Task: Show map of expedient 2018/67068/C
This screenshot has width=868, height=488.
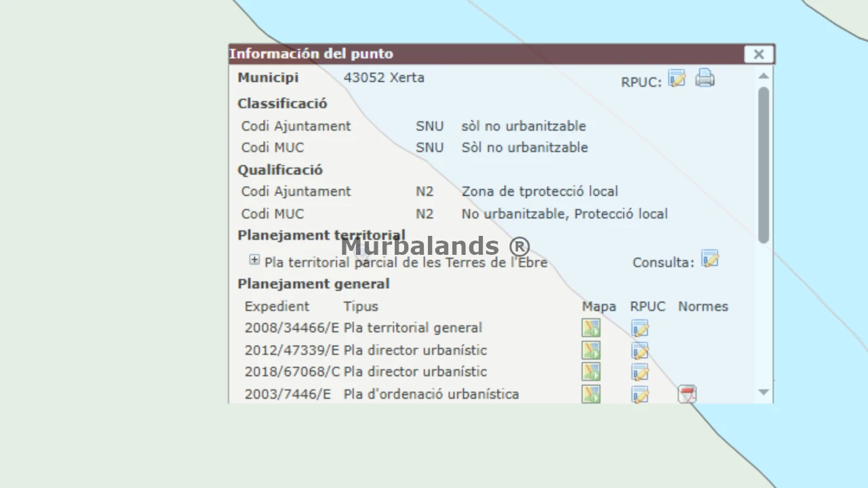Action: (x=591, y=372)
